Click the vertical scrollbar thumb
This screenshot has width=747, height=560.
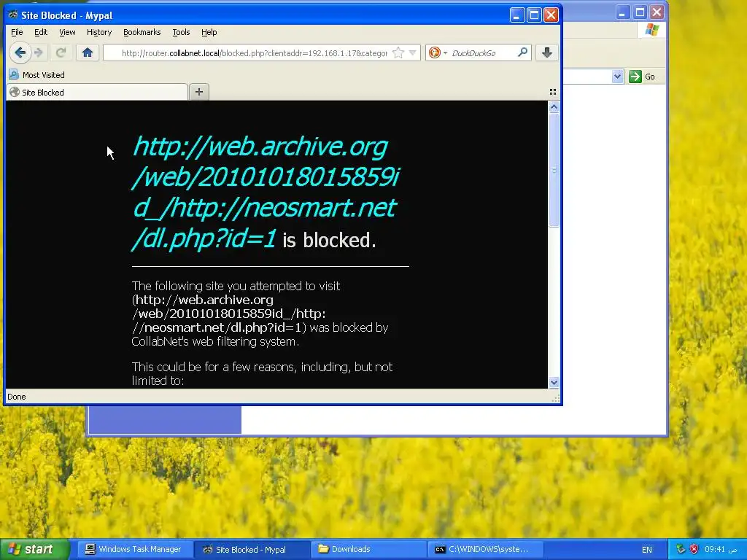click(x=554, y=170)
